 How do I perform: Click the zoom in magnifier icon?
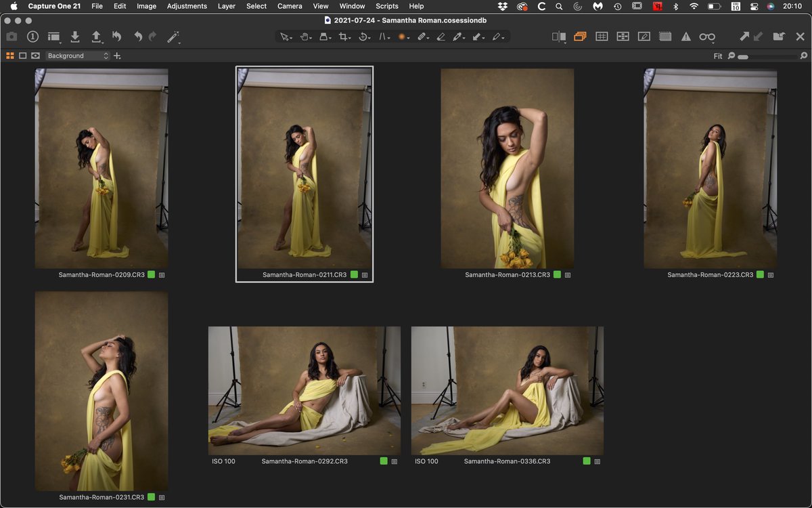click(804, 56)
